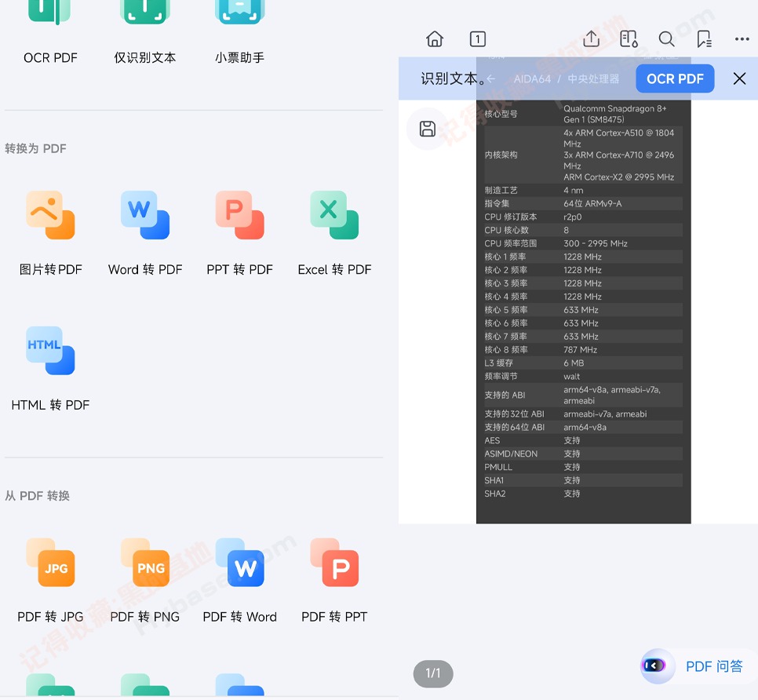
Task: Open PPT 转 PDF converter
Action: [240, 232]
